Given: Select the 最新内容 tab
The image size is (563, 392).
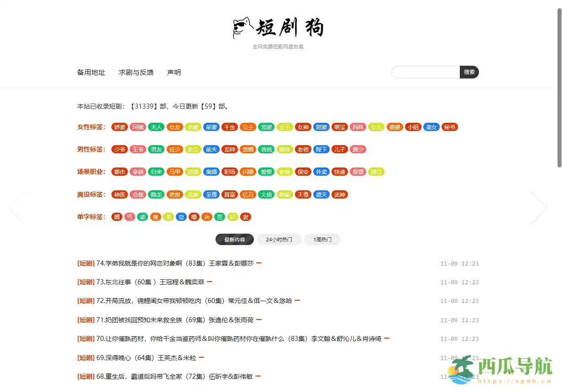Looking at the screenshot, I should tap(234, 239).
